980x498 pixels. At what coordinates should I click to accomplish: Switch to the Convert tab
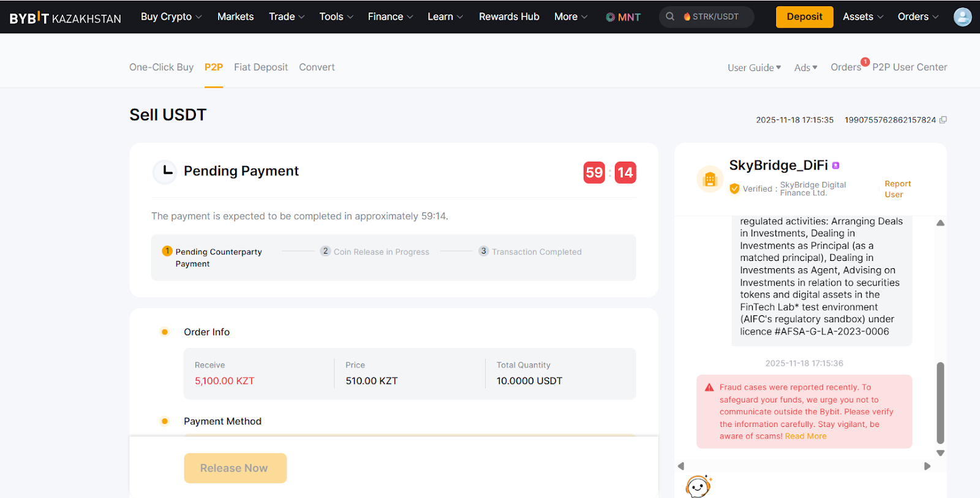point(317,67)
